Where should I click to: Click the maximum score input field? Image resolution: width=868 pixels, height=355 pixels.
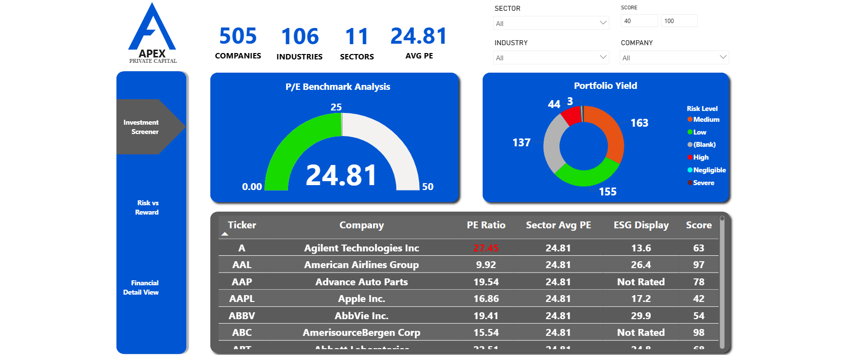(678, 21)
